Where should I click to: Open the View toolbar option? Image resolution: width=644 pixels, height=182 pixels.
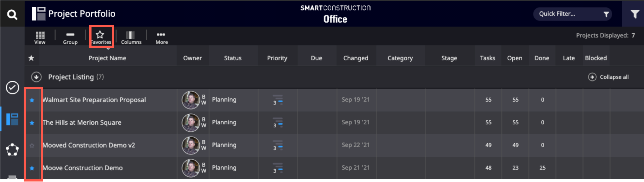[40, 38]
